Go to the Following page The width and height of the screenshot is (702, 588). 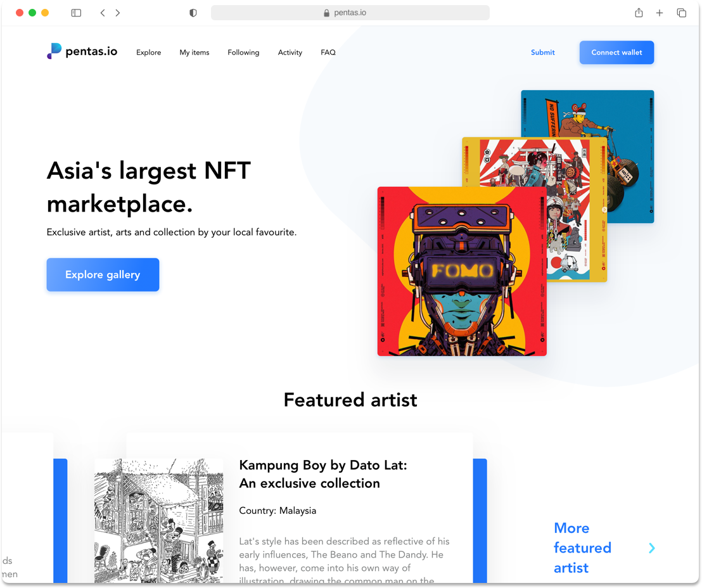tap(243, 53)
